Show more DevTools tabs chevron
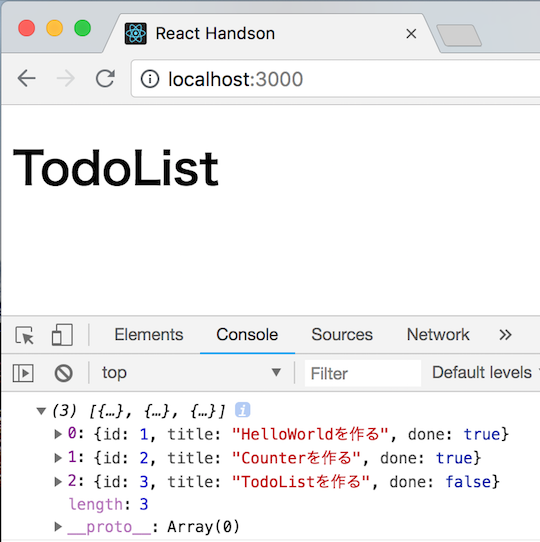This screenshot has height=542, width=540. (505, 335)
